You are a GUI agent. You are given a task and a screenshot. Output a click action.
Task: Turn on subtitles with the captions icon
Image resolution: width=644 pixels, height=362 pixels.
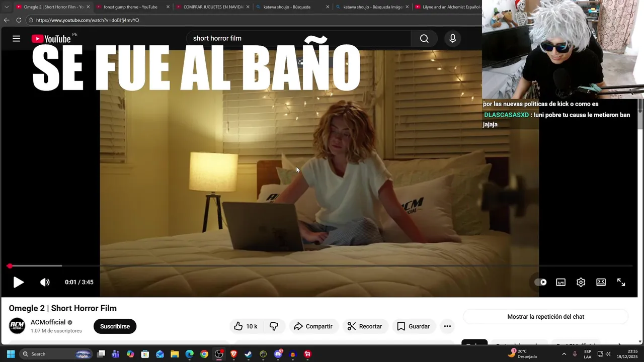pos(560,283)
